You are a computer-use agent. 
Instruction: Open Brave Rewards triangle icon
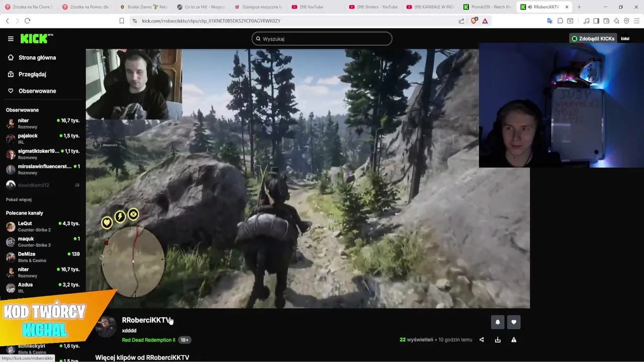tap(485, 21)
